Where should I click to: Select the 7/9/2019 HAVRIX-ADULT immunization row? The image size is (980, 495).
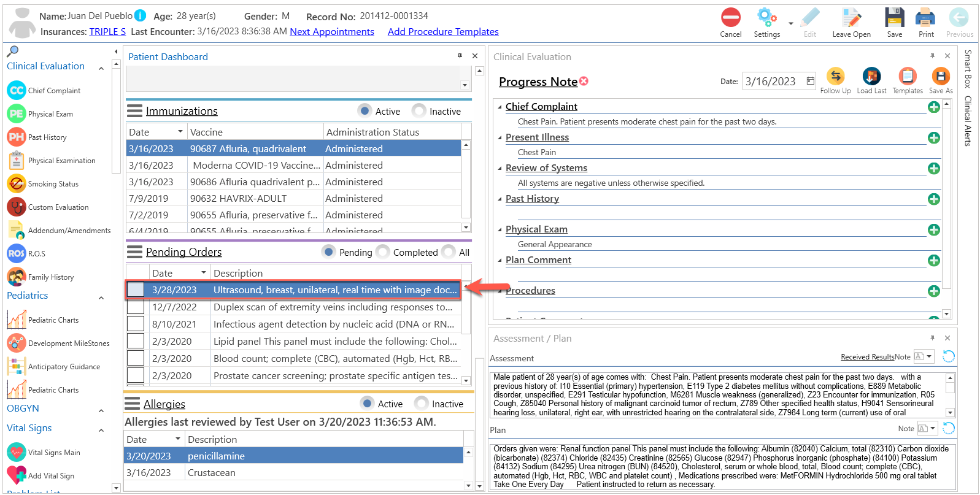click(294, 198)
